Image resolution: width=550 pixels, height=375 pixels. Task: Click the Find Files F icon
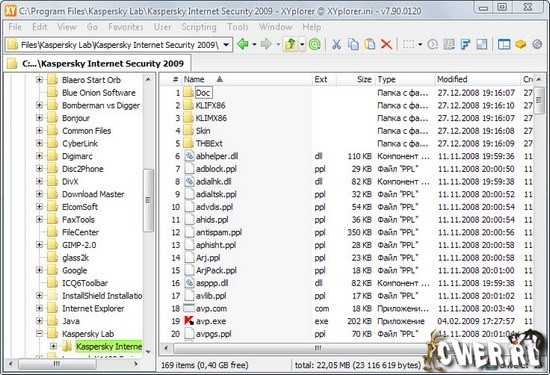pyautogui.click(x=465, y=45)
